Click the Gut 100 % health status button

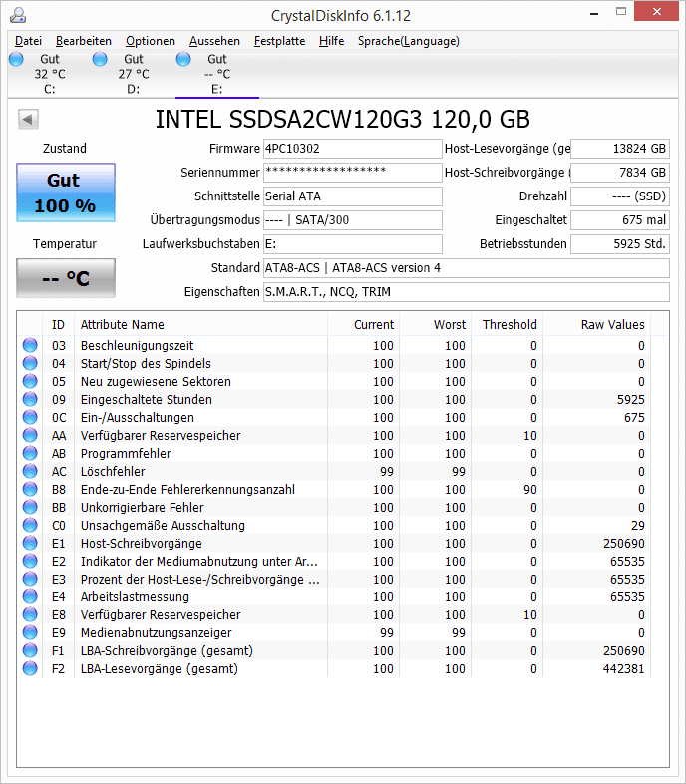coord(66,194)
